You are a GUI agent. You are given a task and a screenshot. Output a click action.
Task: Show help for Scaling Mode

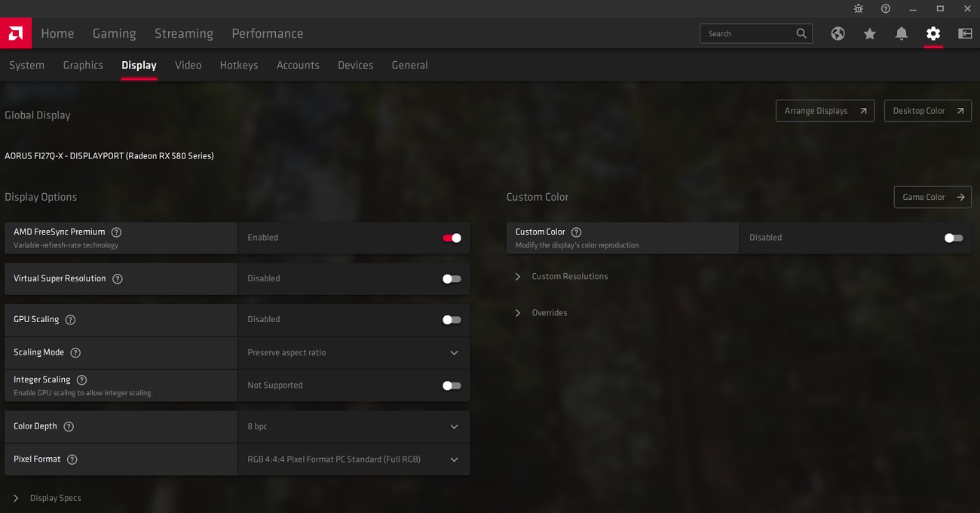[x=75, y=352]
